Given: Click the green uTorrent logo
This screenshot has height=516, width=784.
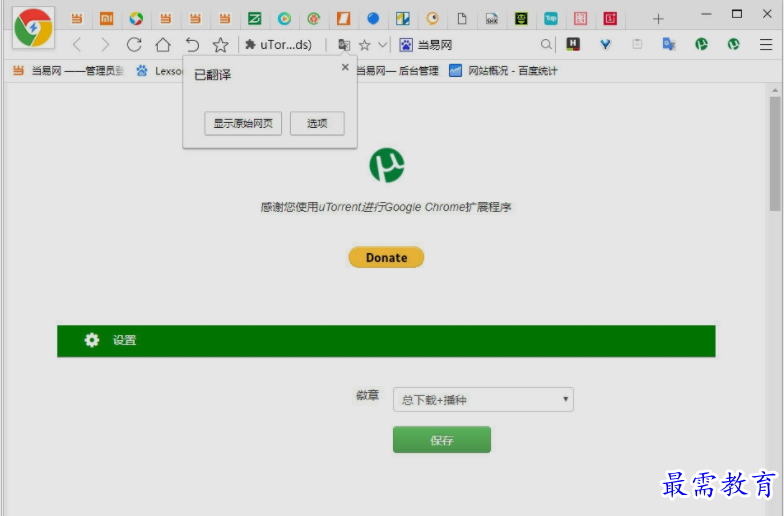Looking at the screenshot, I should (386, 165).
